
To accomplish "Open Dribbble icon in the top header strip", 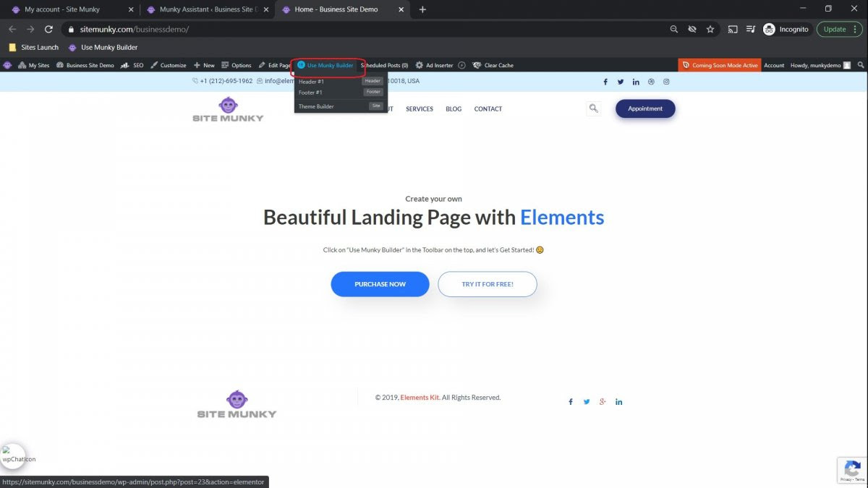I will click(x=651, y=82).
